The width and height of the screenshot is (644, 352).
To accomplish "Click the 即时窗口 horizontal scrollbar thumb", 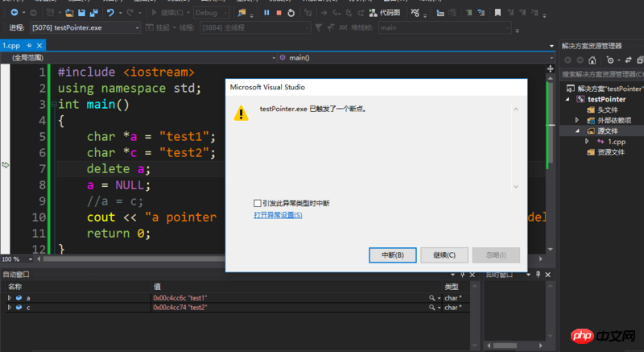I will [x=505, y=346].
